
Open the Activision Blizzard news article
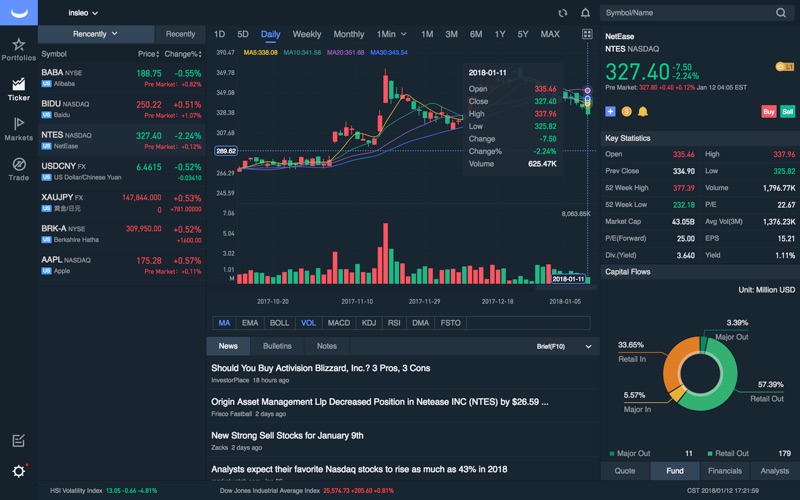[320, 368]
